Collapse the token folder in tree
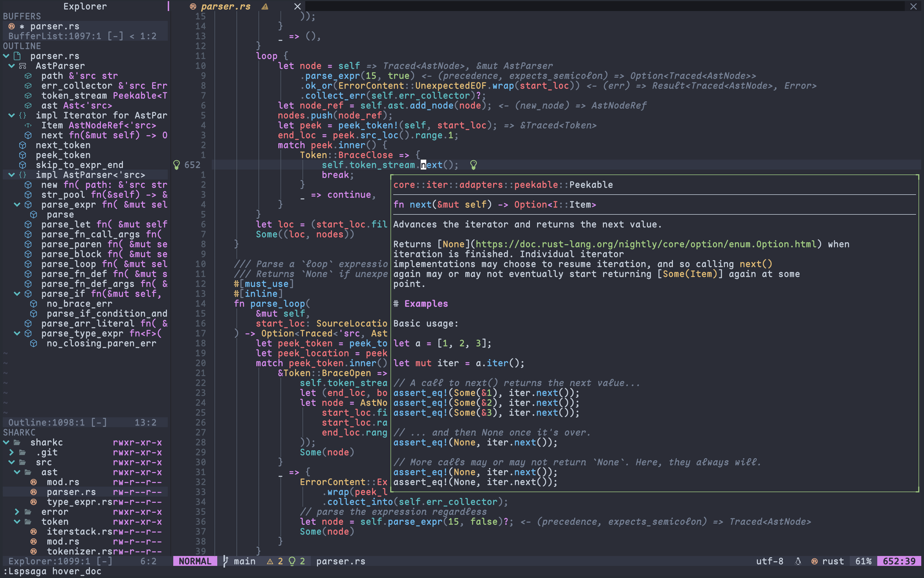The height and width of the screenshot is (578, 924). pos(17,522)
